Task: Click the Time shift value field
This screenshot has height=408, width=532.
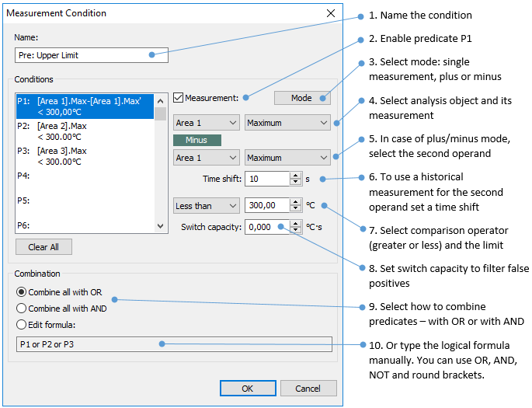Action: 267,179
